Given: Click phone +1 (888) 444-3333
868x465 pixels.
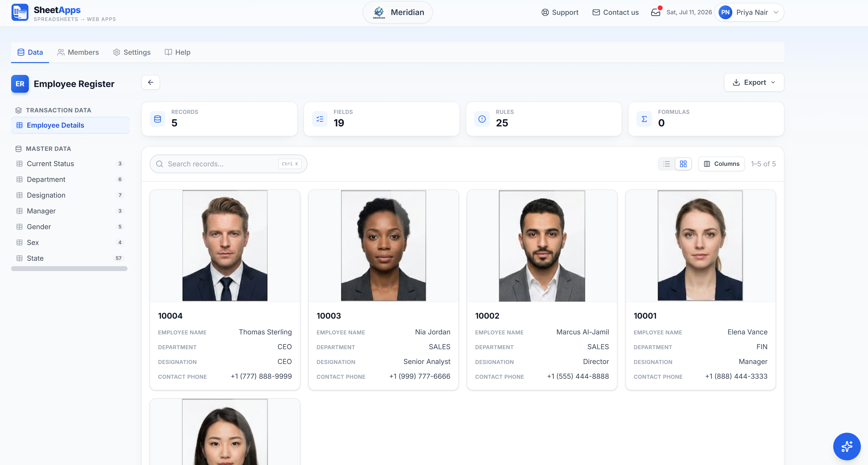Looking at the screenshot, I should [x=736, y=377].
